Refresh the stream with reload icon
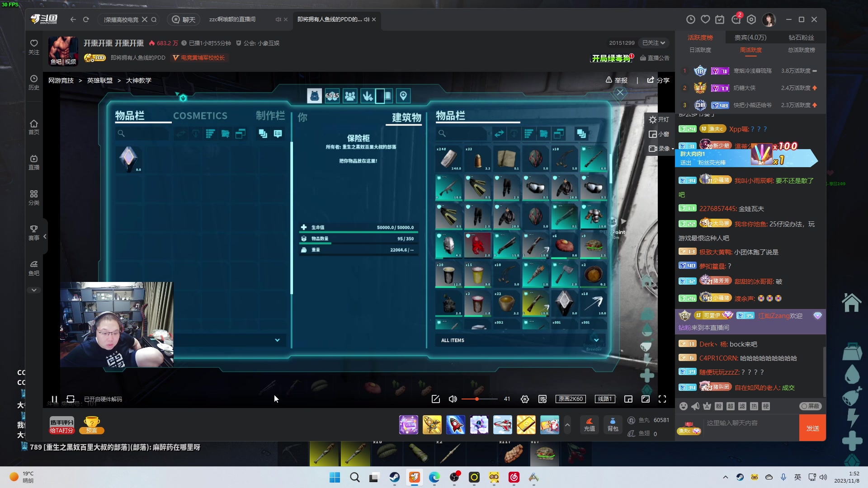This screenshot has width=868, height=488. tap(71, 399)
